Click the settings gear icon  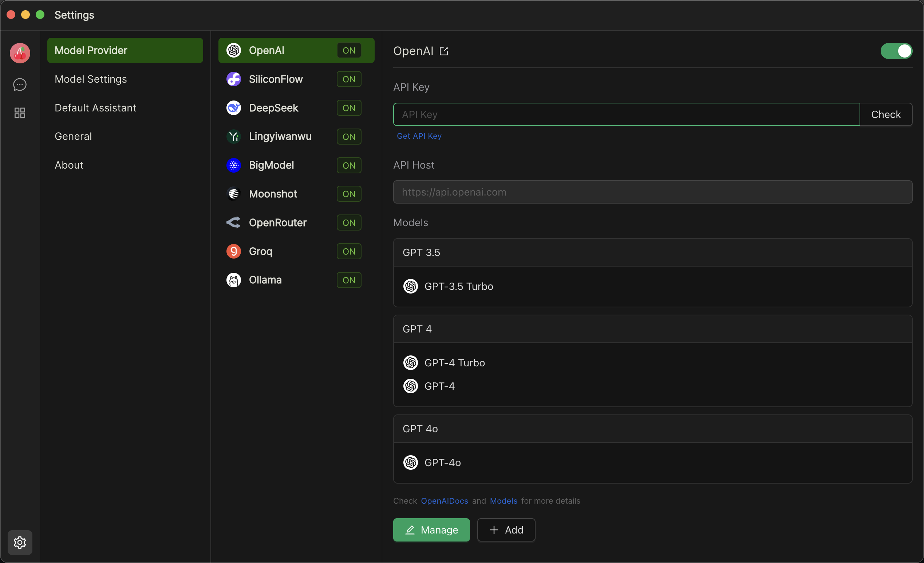point(20,542)
